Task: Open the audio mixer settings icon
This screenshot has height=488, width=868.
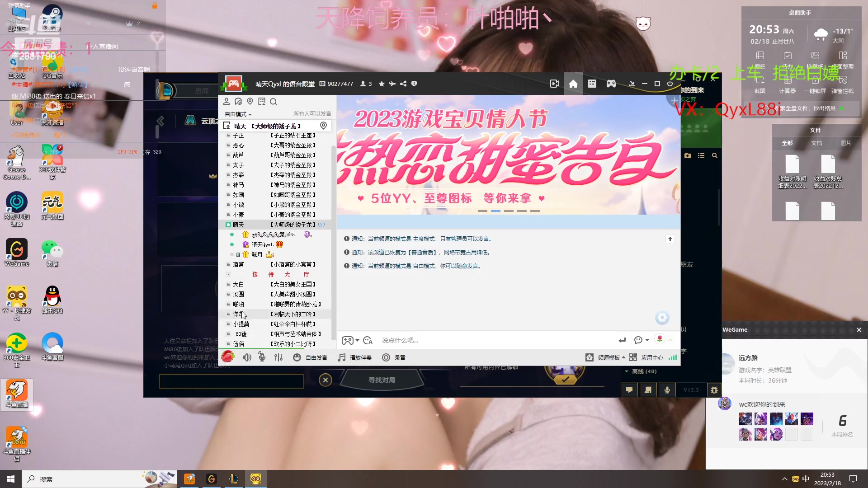Action: pyautogui.click(x=278, y=357)
